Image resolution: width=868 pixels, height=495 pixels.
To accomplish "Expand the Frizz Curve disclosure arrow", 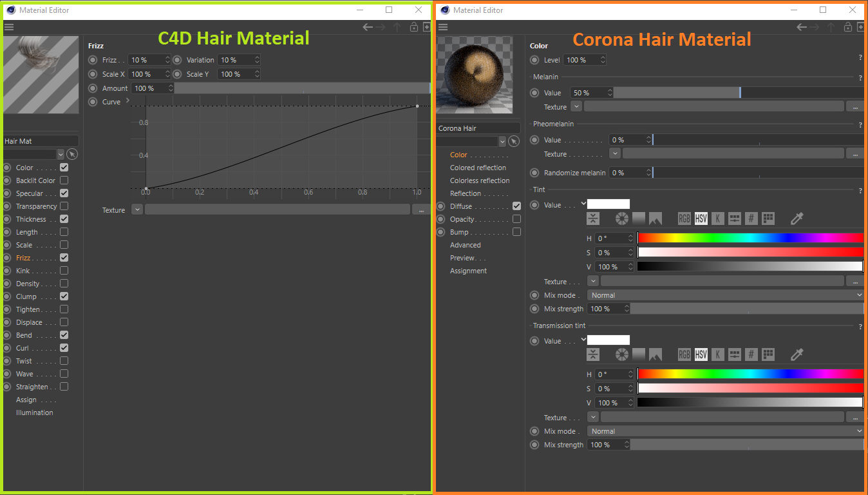I will 127,101.
